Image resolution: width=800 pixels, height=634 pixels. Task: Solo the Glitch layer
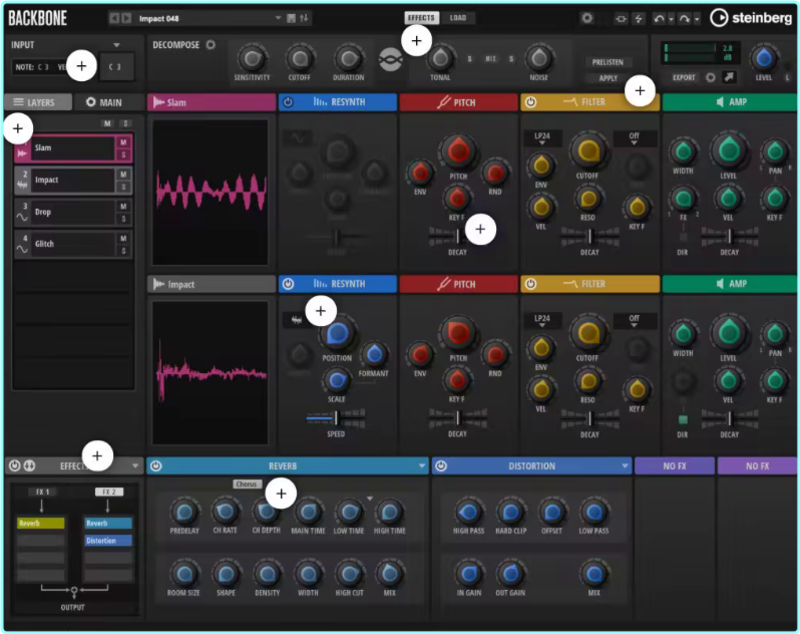click(123, 251)
